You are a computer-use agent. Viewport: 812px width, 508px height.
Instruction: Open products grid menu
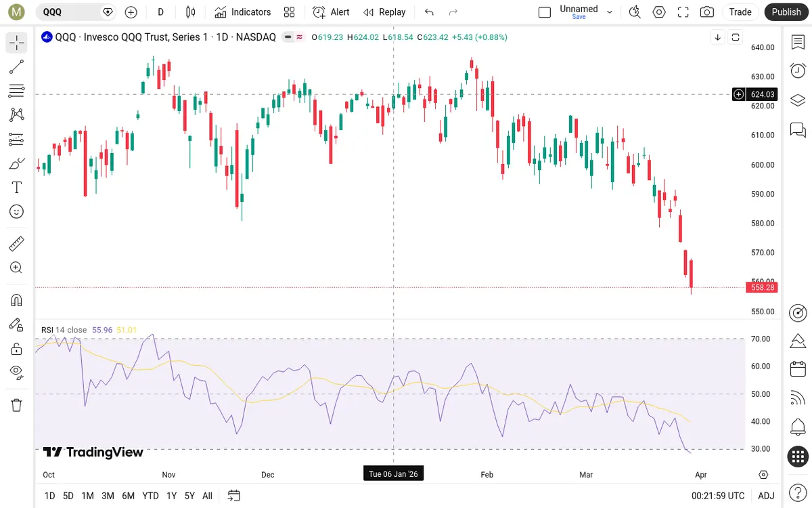[798, 457]
